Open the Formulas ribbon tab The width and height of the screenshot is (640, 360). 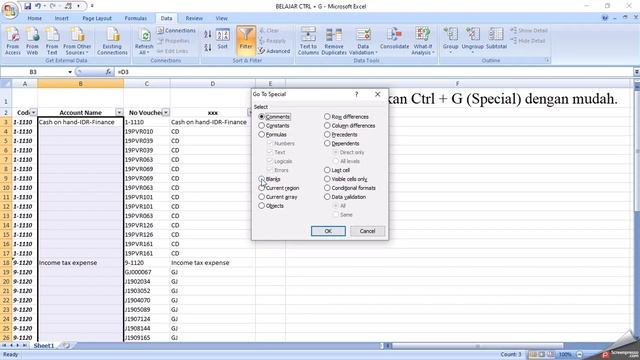tap(136, 18)
